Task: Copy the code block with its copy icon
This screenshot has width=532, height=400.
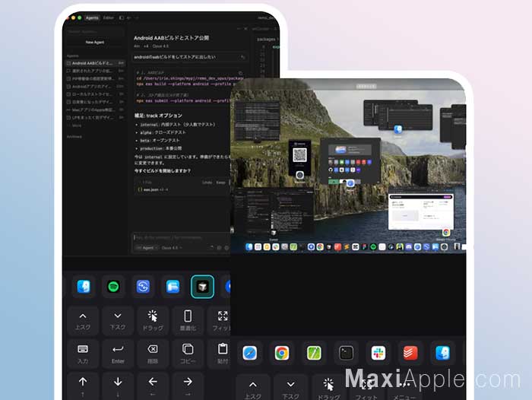Action: pos(241,73)
